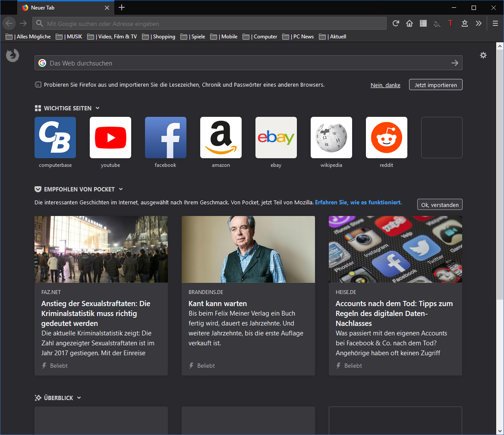
Task: Click the DL extension icon in toolbar
Action: click(437, 23)
